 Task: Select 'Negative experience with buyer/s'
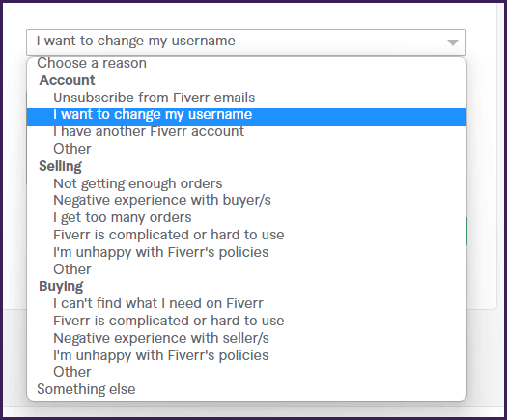[246, 200]
